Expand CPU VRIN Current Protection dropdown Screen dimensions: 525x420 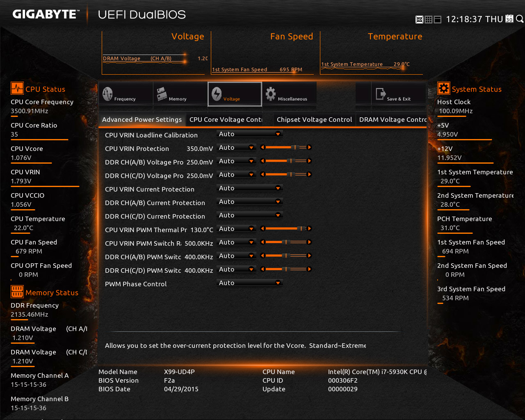[250, 188]
